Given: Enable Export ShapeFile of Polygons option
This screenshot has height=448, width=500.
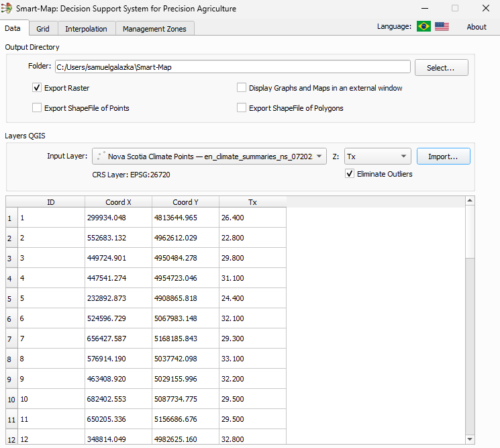Looking at the screenshot, I should click(242, 108).
